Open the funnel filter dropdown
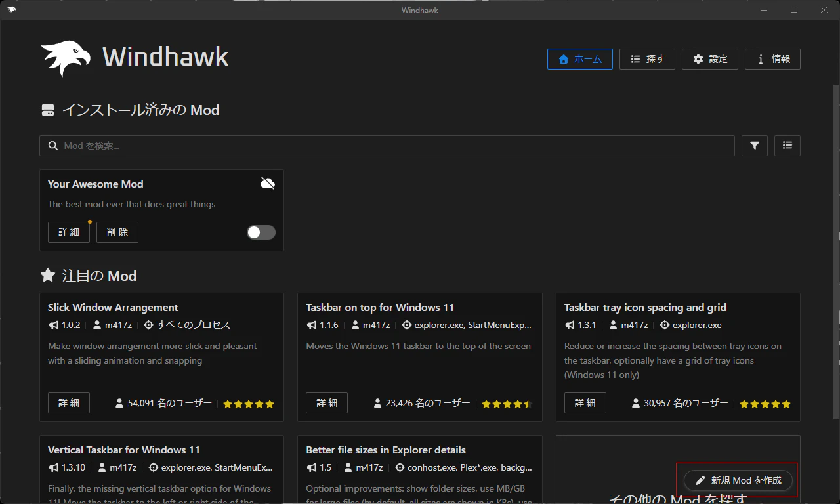This screenshot has height=504, width=840. (x=755, y=146)
